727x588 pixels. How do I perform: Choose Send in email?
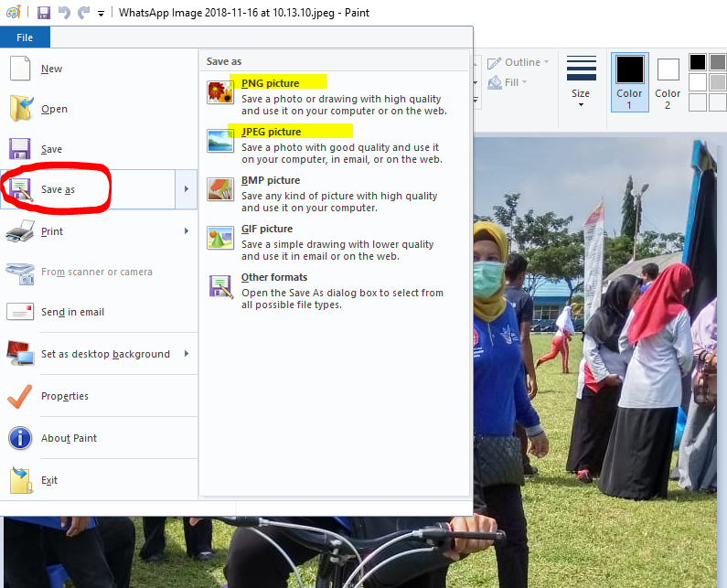(x=99, y=312)
